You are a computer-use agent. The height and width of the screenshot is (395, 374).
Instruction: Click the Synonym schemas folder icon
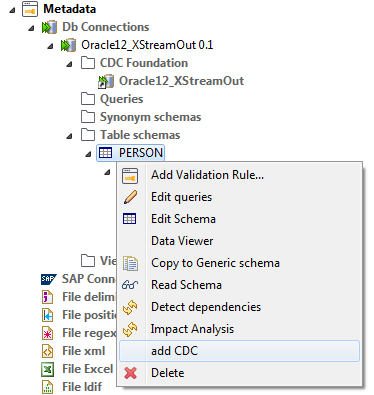[x=88, y=117]
